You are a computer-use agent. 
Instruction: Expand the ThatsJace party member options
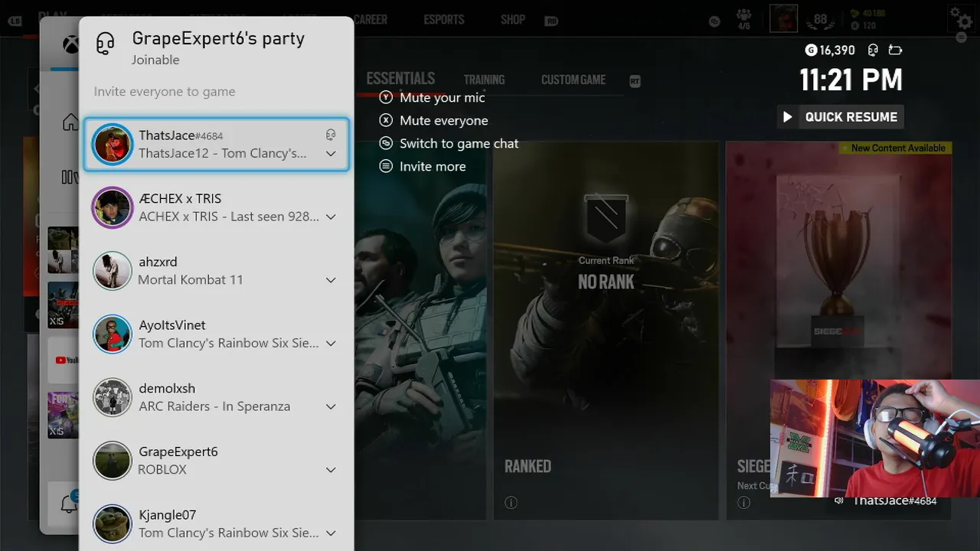(x=331, y=154)
